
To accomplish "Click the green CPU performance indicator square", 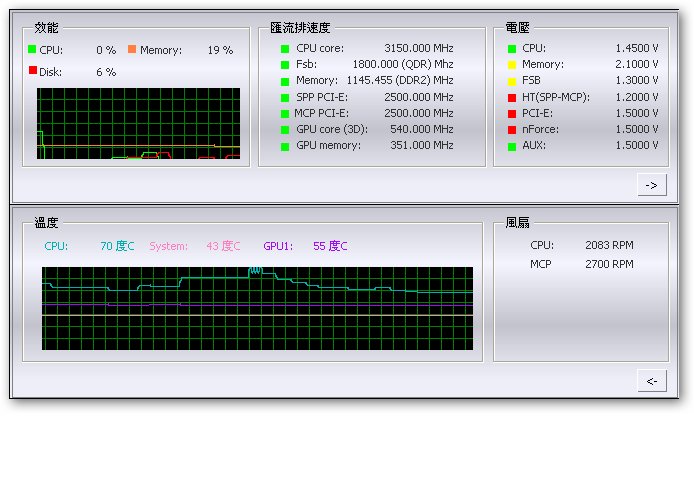I will coord(32,50).
